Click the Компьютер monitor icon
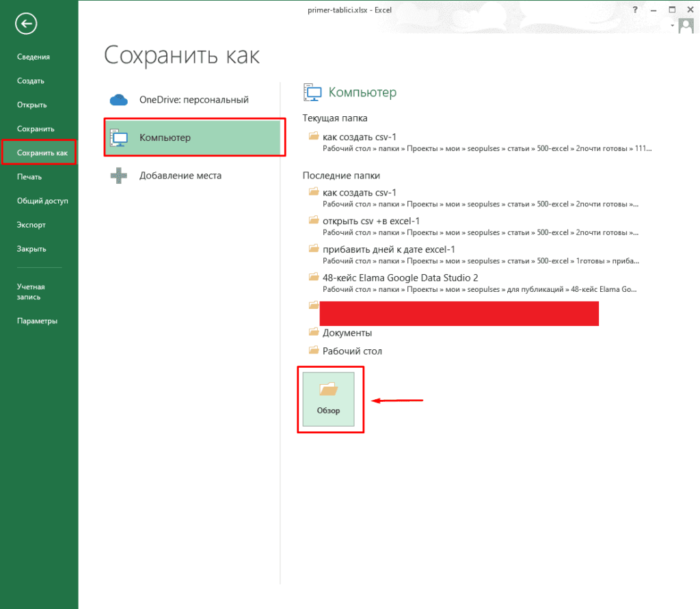700x609 pixels. [x=119, y=138]
